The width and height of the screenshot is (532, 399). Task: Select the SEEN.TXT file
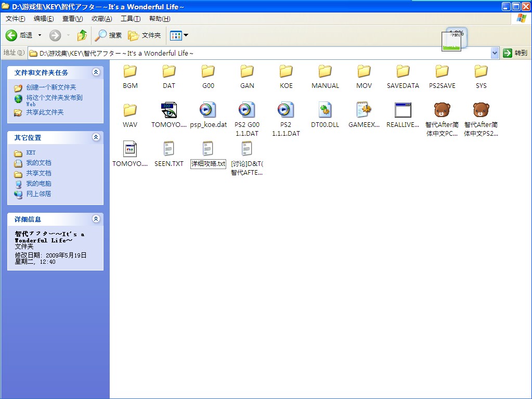click(x=169, y=155)
